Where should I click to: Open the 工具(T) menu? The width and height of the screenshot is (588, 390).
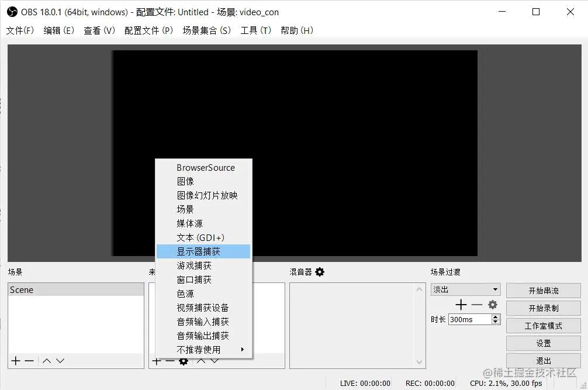click(x=256, y=30)
